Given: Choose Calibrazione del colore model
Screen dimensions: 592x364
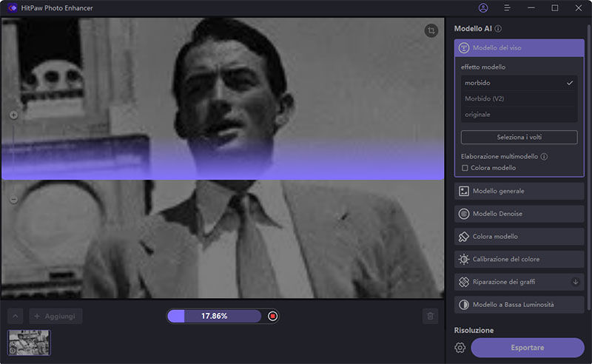Looking at the screenshot, I should click(519, 259).
